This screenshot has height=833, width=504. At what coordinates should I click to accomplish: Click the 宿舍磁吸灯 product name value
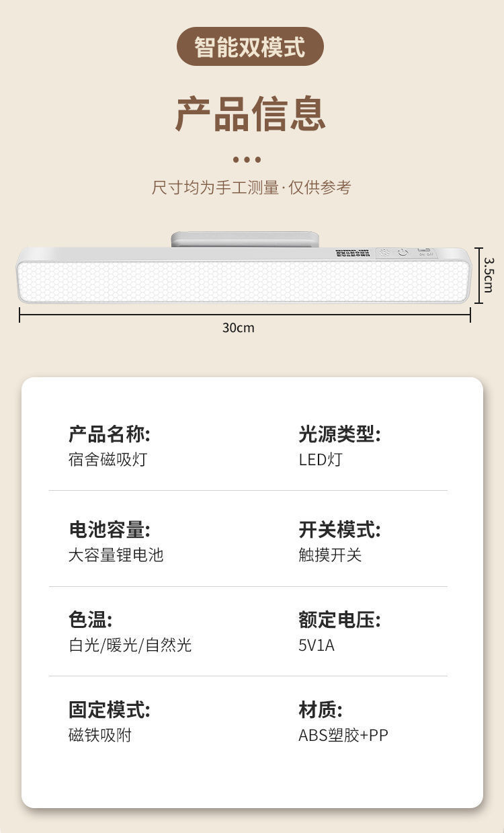point(108,460)
